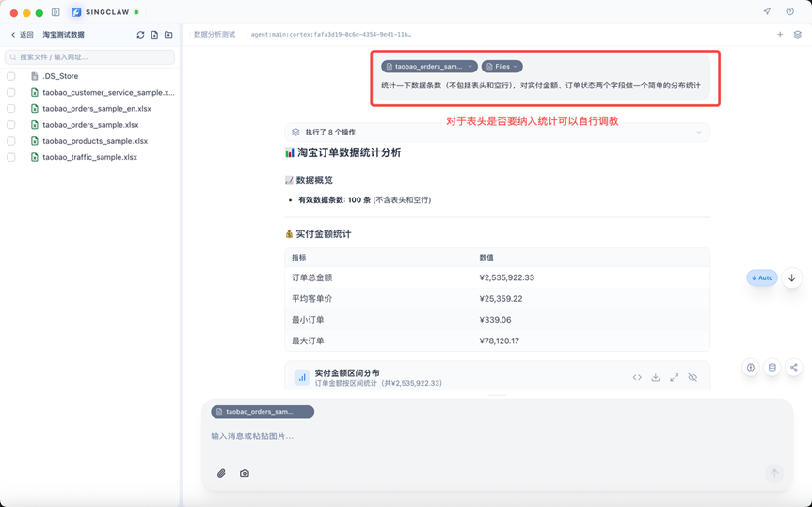
Task: Switch to the 数据分析测试 tab
Action: click(215, 35)
